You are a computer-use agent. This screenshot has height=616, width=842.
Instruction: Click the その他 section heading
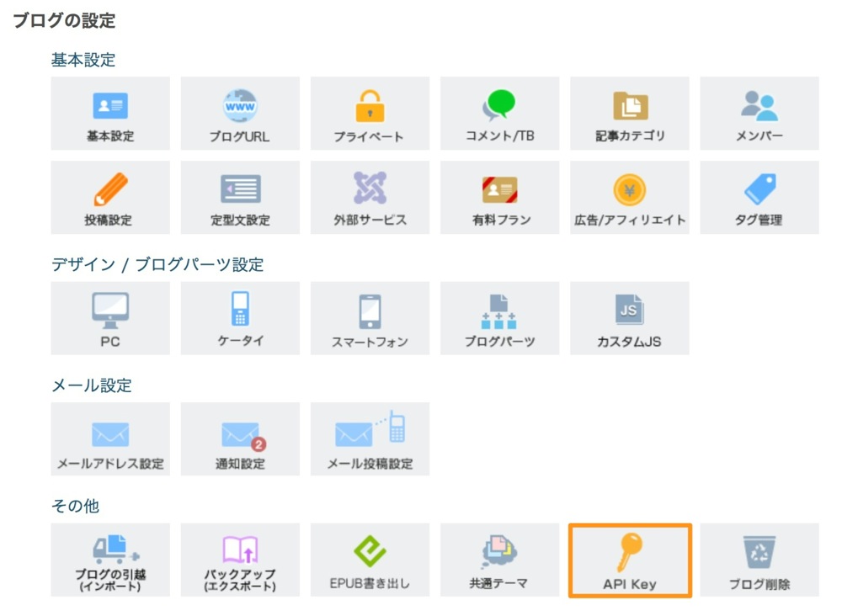[75, 506]
